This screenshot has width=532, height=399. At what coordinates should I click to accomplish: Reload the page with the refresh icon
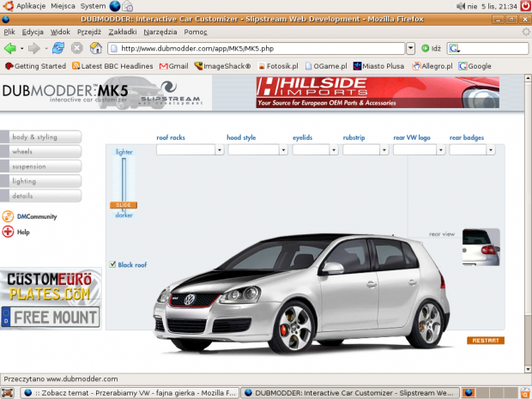click(58, 48)
